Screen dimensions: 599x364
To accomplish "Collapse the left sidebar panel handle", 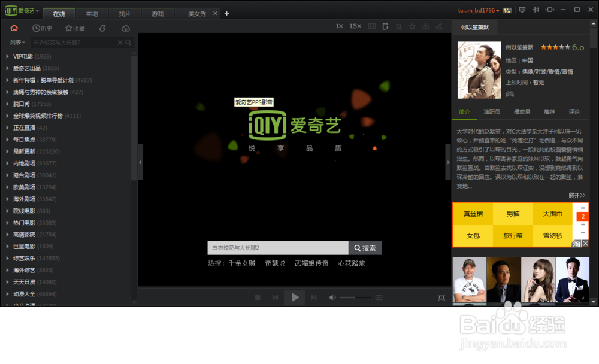I will [x=140, y=162].
